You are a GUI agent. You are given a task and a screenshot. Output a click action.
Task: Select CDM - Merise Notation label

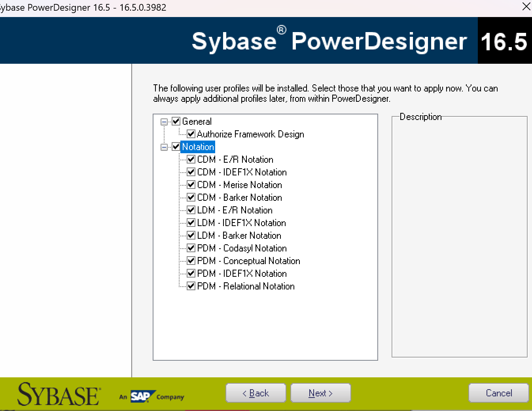click(x=240, y=185)
